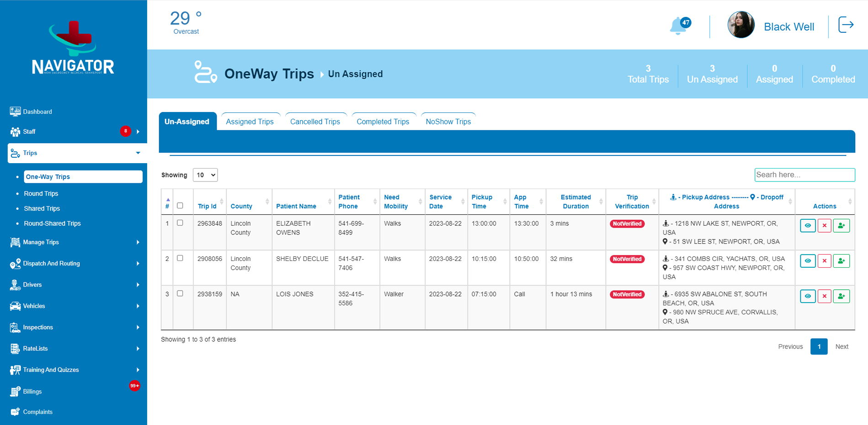This screenshot has width=868, height=425.
Task: Click the Search here input field
Action: 804,175
